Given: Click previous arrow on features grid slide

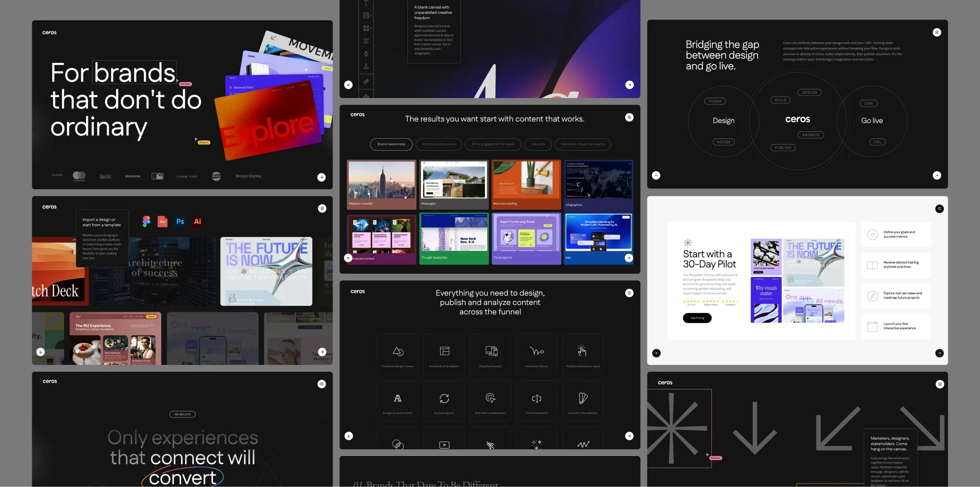Looking at the screenshot, I should click(349, 436).
